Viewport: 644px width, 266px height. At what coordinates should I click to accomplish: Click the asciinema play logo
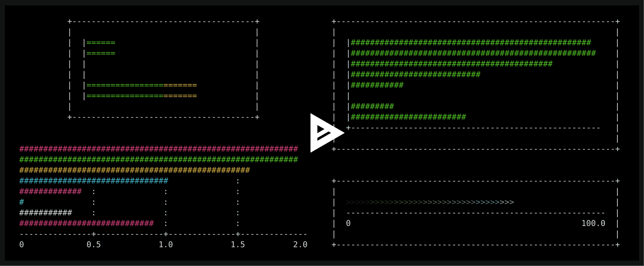(x=327, y=133)
